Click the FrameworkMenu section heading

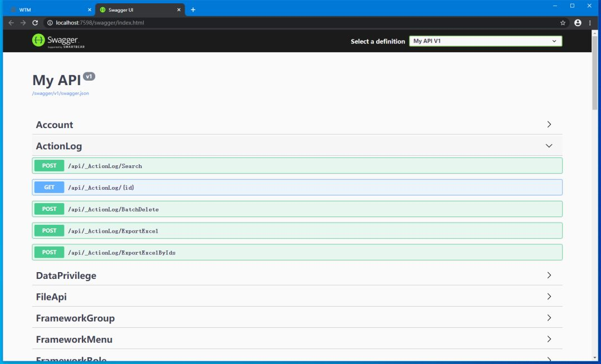tap(74, 340)
